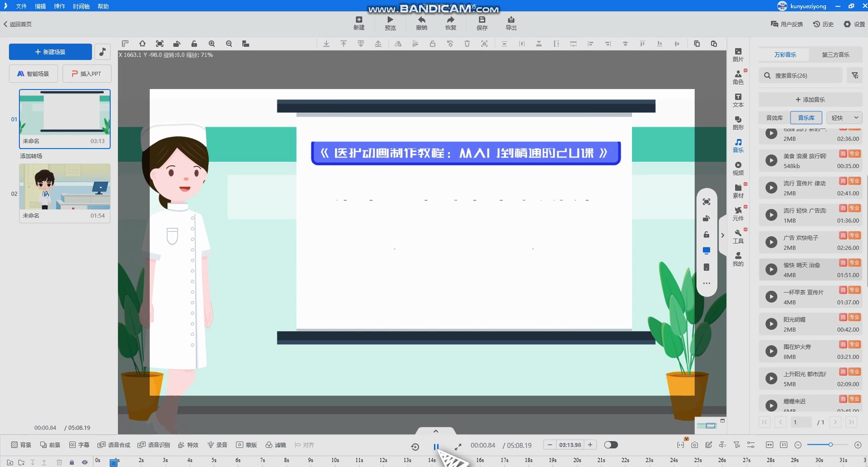Viewport: 868px width, 467px height.
Task: Adjust the timeline zoom slider handle
Action: pyautogui.click(x=830, y=445)
